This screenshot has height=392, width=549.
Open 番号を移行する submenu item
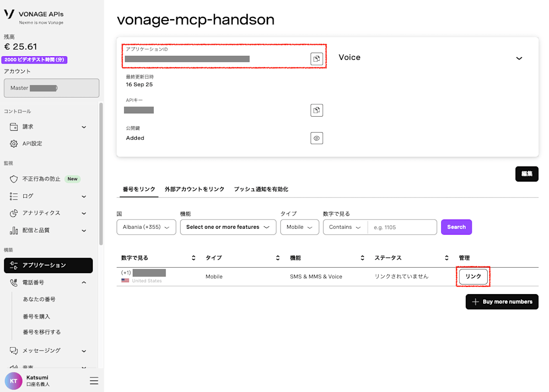tap(42, 332)
